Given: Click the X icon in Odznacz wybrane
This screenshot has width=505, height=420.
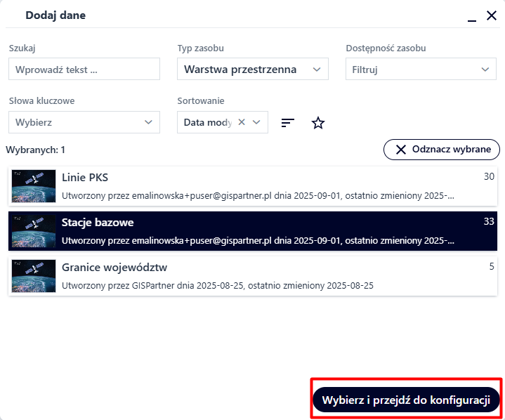Looking at the screenshot, I should (401, 150).
